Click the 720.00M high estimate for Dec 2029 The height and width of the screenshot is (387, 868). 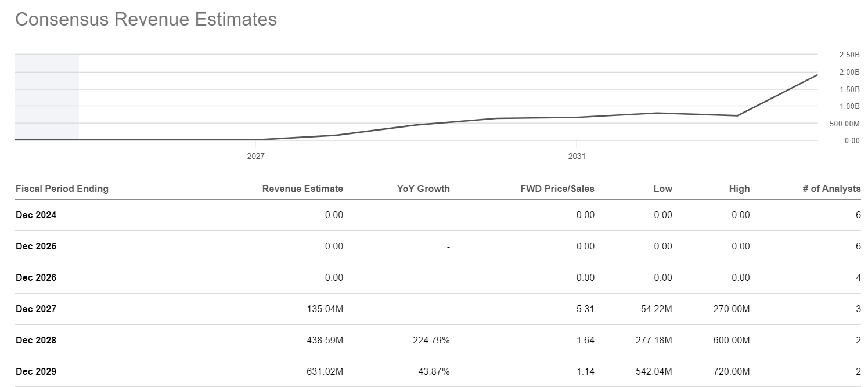click(731, 371)
